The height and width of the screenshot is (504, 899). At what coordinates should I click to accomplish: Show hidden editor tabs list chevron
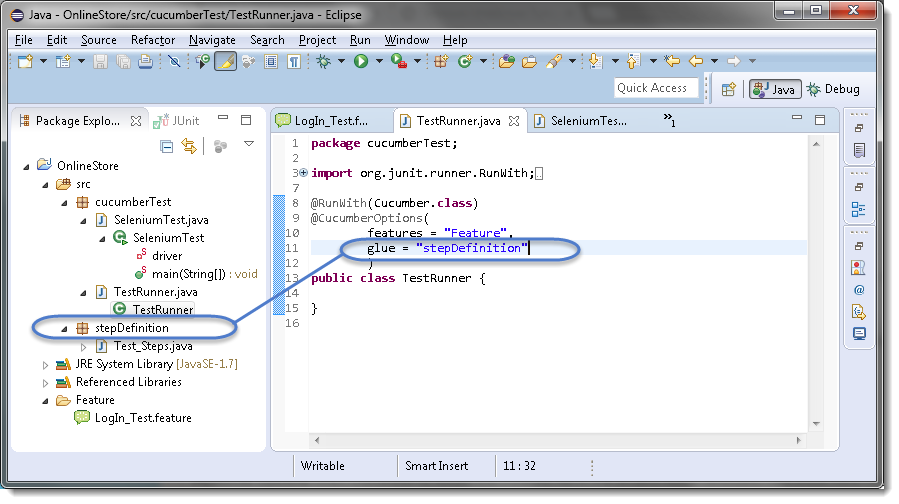(x=669, y=119)
